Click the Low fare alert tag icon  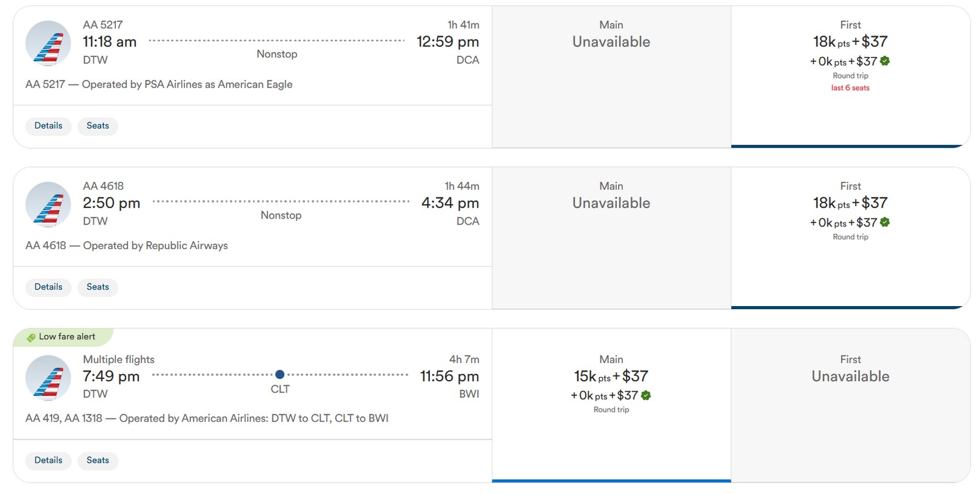(x=31, y=337)
